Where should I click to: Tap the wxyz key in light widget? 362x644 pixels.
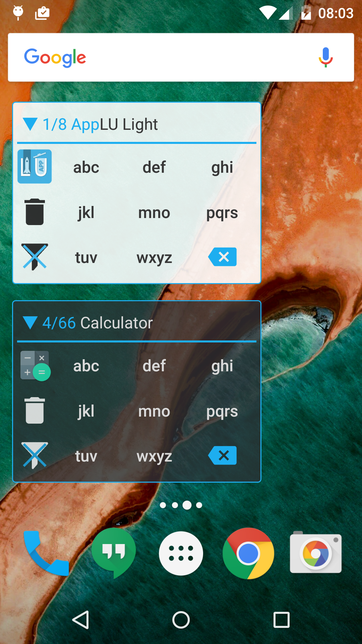(x=154, y=258)
